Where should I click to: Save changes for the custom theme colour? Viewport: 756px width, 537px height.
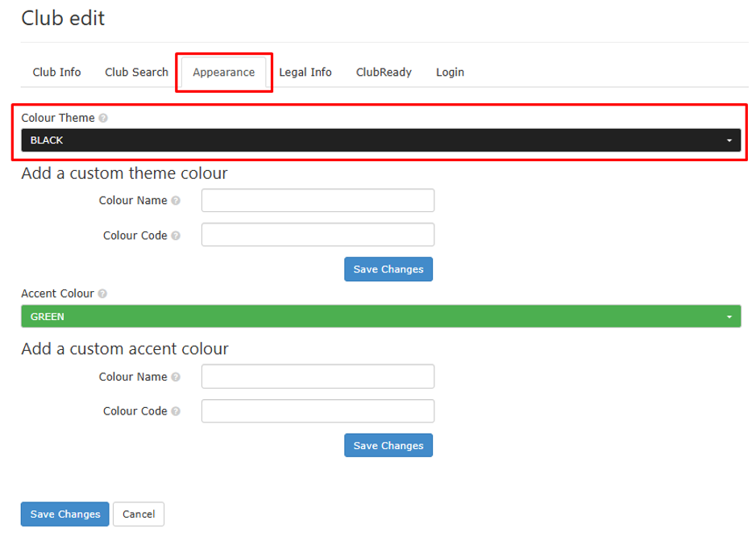click(x=388, y=269)
